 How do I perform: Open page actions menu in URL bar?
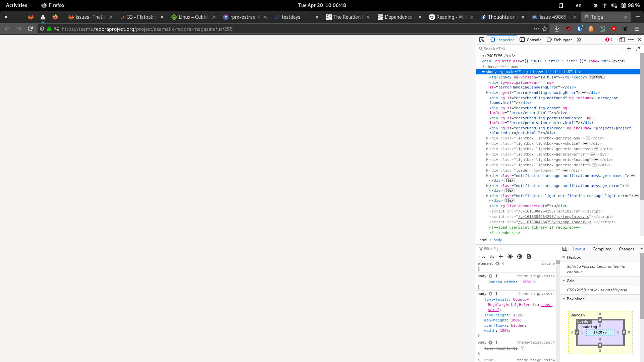537,29
